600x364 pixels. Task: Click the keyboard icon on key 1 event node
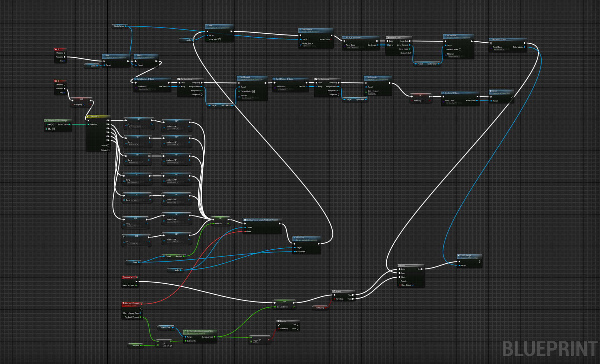[x=56, y=81]
